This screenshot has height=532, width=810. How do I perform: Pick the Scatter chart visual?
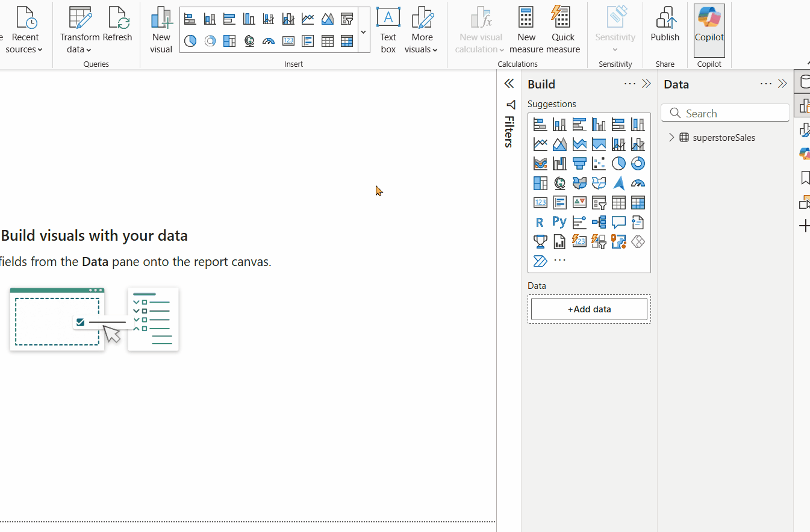tap(599, 163)
